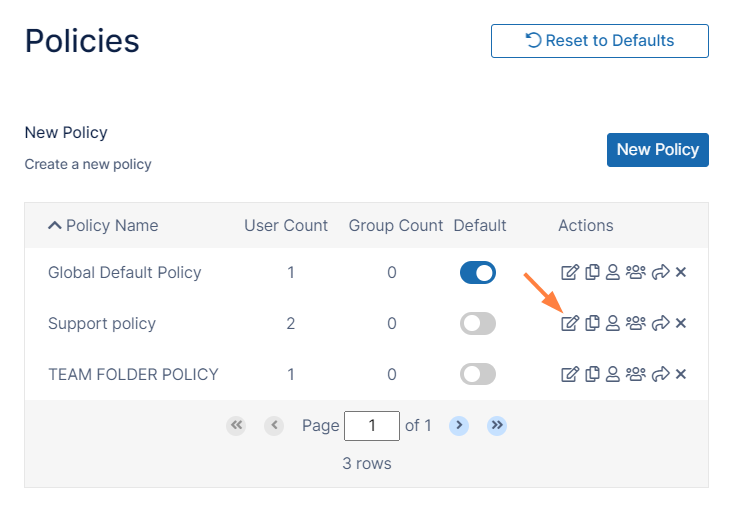Image resolution: width=751 pixels, height=523 pixels.
Task: Click Reset to Defaults button
Action: coord(599,41)
